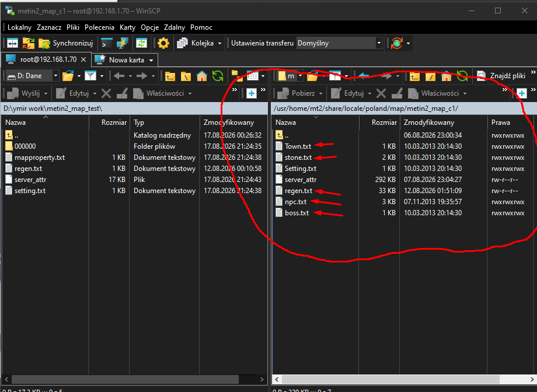This screenshot has width=537, height=392.
Task: Click the remote panel rename icon
Action: [397, 93]
